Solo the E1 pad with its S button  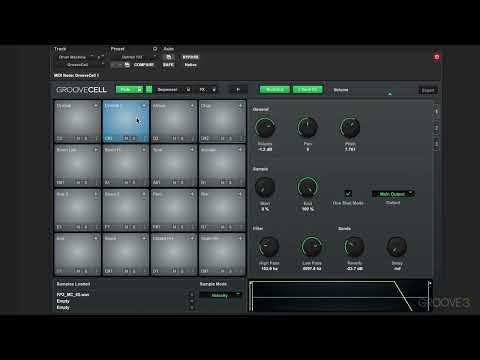[x=86, y=227]
